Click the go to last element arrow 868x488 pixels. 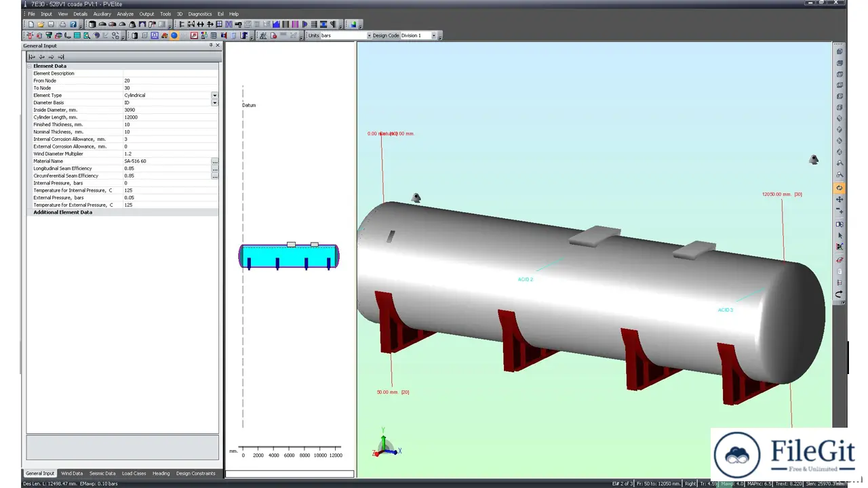click(x=60, y=57)
